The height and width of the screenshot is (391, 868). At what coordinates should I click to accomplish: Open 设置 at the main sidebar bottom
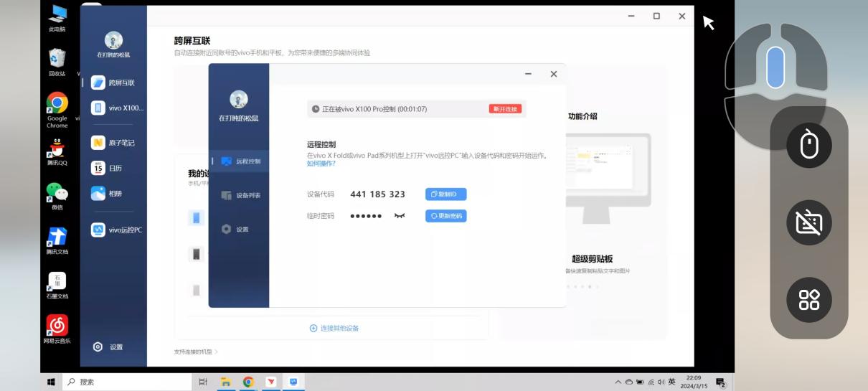pos(108,347)
